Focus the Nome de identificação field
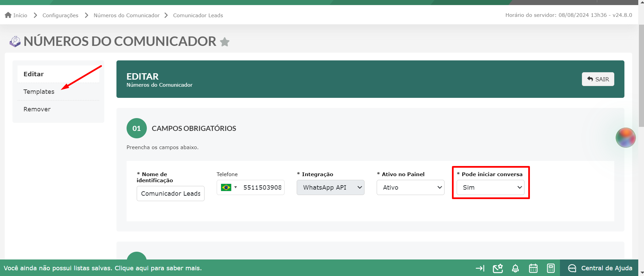 click(x=170, y=193)
